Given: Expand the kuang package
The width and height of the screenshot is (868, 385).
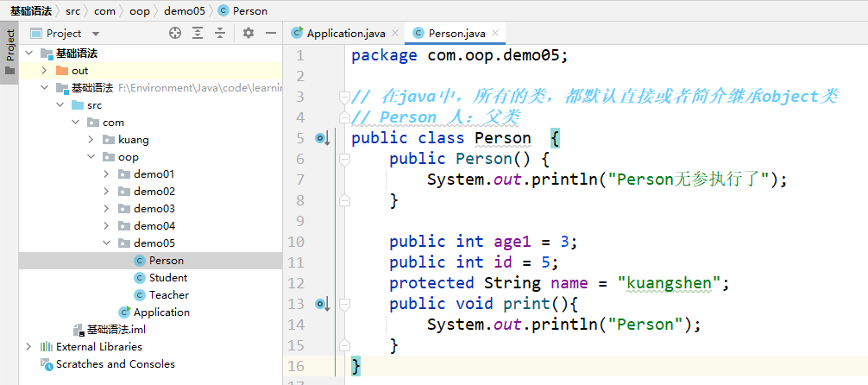Looking at the screenshot, I should point(91,140).
